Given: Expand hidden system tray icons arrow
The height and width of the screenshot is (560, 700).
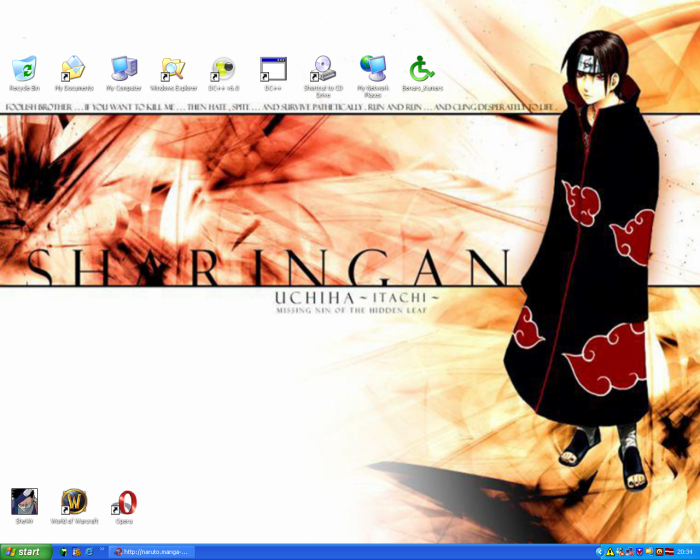Looking at the screenshot, I should pyautogui.click(x=600, y=552).
